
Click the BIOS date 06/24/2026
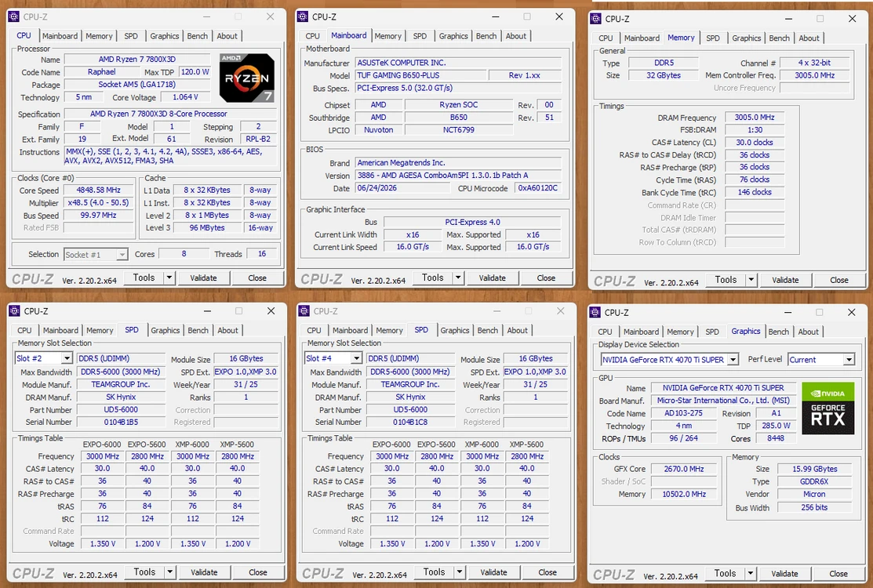(x=402, y=188)
